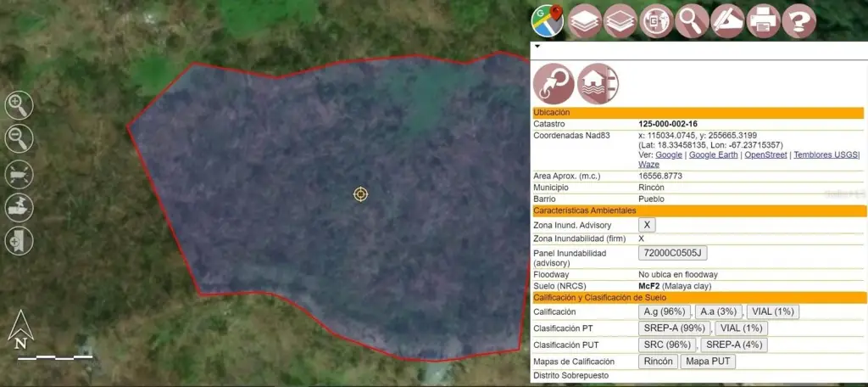This screenshot has height=387, width=868.
Task: Click the crosshair marker on the parcel
Action: click(361, 194)
